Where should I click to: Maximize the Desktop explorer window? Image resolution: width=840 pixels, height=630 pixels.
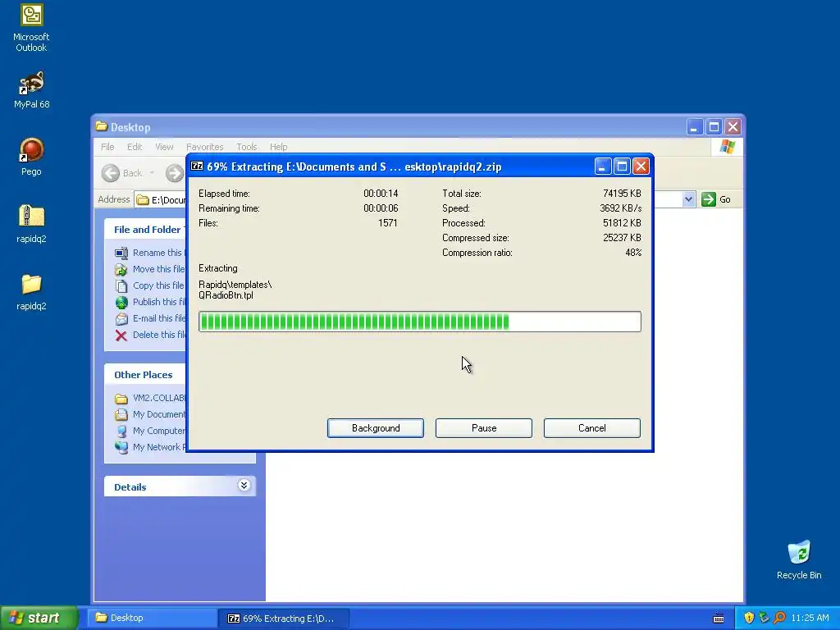714,127
